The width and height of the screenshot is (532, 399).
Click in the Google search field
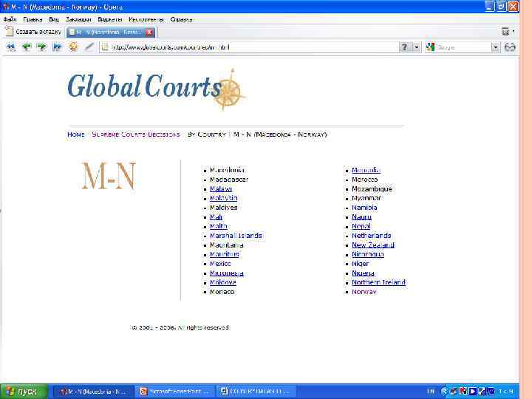(463, 47)
